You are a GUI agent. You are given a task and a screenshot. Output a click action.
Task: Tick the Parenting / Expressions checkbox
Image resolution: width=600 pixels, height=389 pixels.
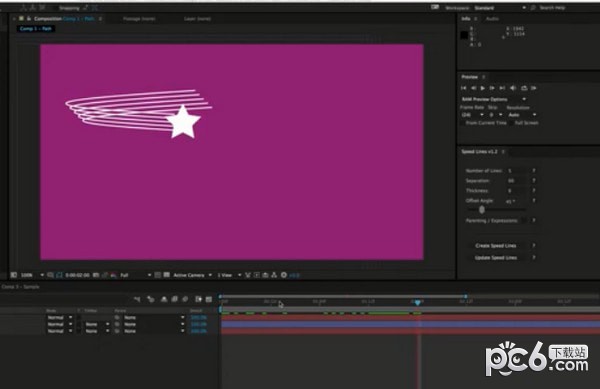pos(523,221)
